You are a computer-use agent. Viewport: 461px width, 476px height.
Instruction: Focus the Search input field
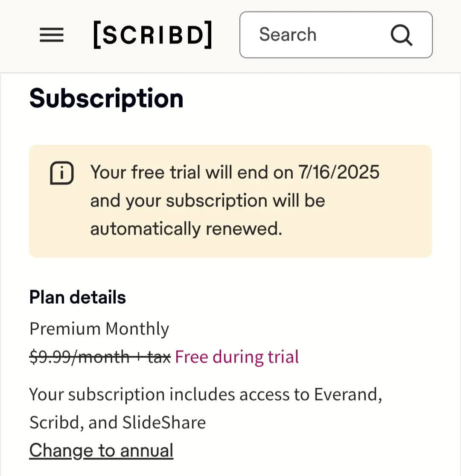point(336,35)
